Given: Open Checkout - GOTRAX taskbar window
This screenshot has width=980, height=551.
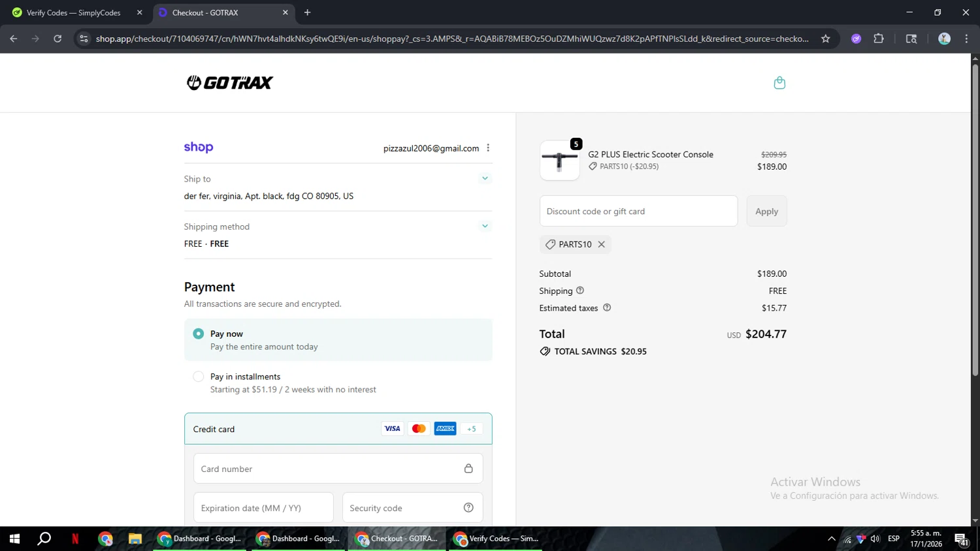Looking at the screenshot, I should tap(397, 539).
